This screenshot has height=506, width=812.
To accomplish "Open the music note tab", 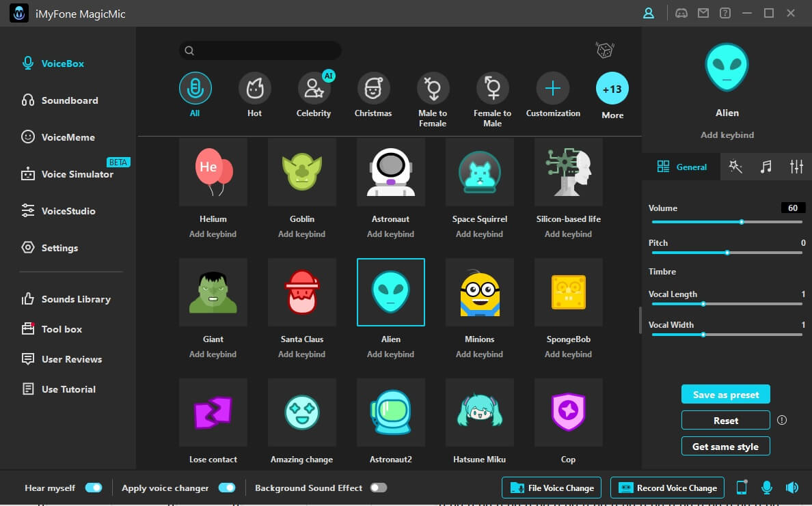I will pyautogui.click(x=766, y=167).
